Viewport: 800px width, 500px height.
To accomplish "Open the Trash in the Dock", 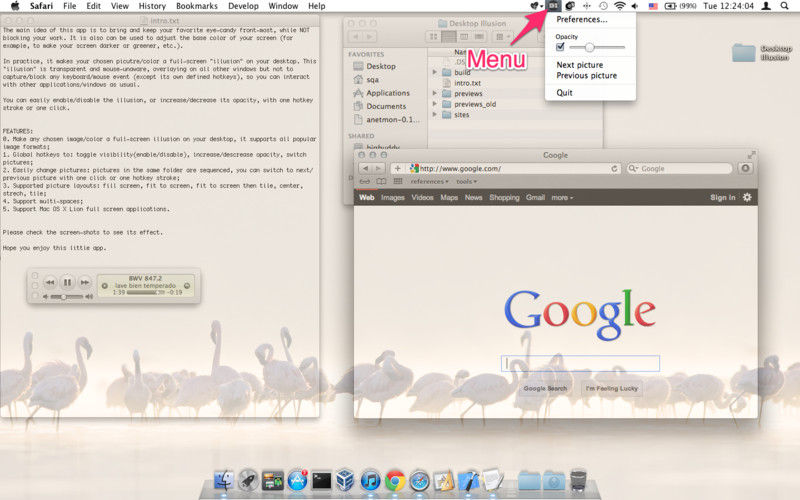I will pyautogui.click(x=579, y=480).
